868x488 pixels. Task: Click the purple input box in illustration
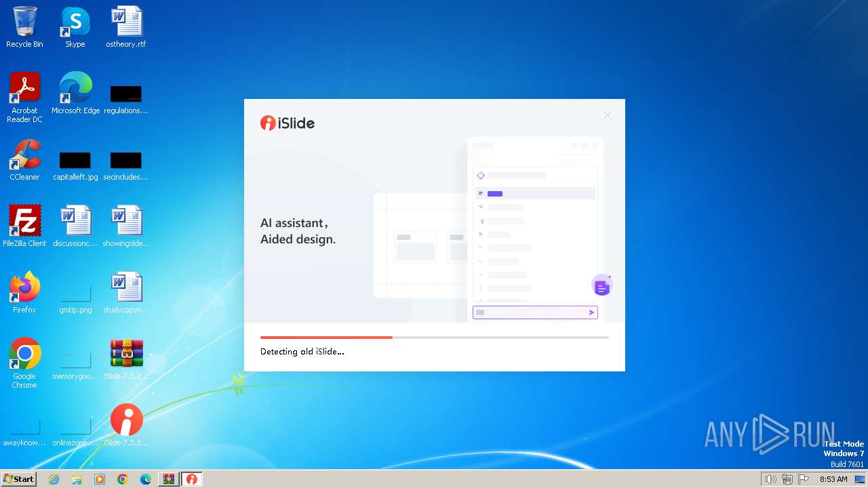click(535, 312)
